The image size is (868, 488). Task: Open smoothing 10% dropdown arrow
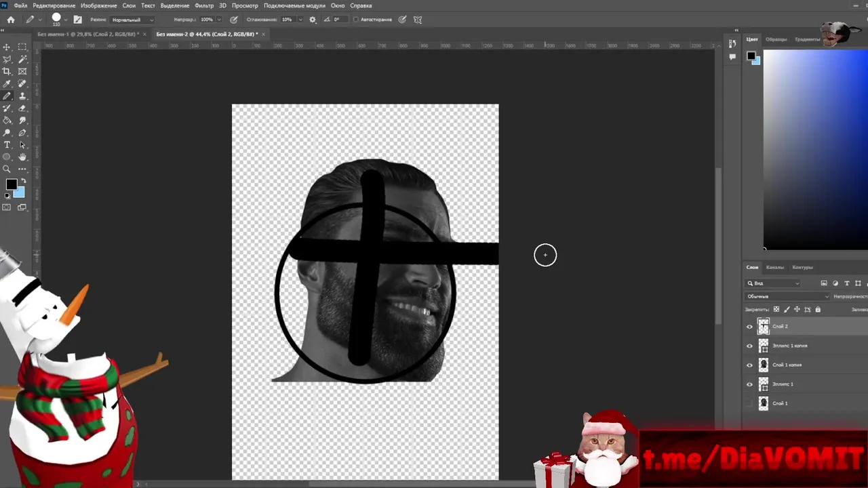(x=300, y=20)
